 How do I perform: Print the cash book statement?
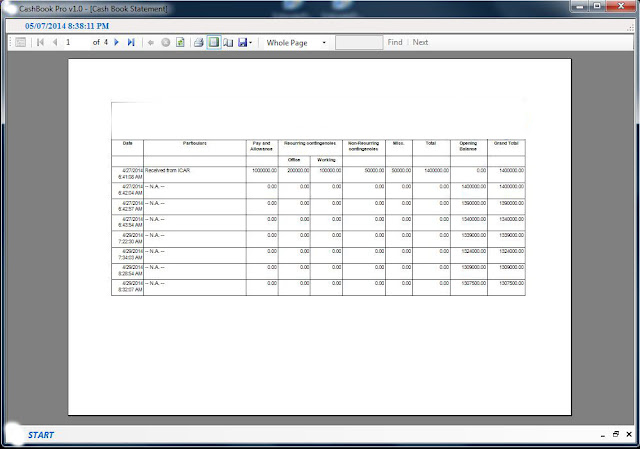point(199,42)
